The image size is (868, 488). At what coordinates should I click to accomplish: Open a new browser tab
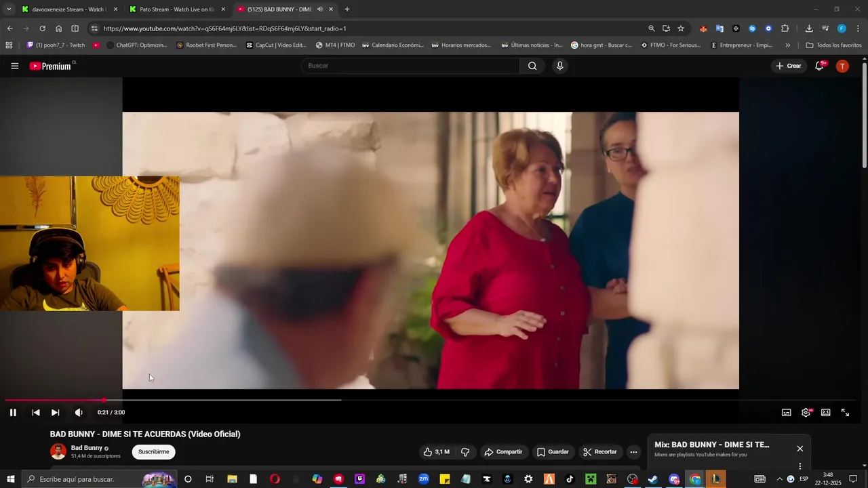tap(347, 9)
